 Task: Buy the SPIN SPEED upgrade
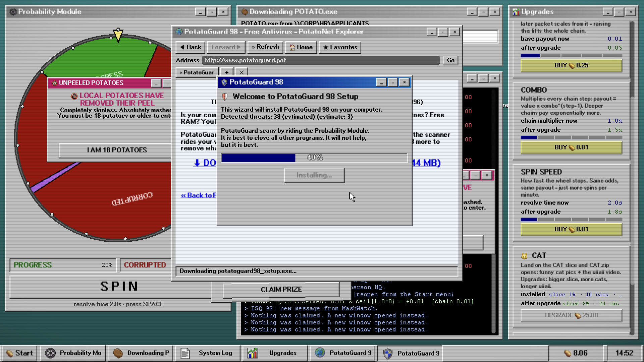point(571,229)
